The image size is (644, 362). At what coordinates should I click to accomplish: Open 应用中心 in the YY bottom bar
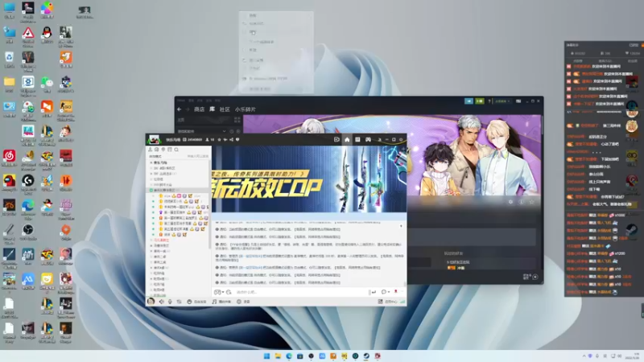click(x=388, y=302)
